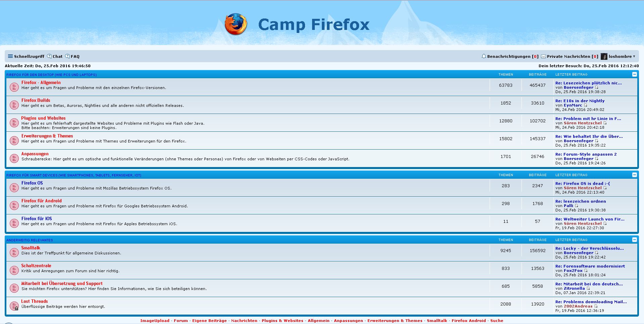Open Private Nachrichten inbox

click(569, 56)
